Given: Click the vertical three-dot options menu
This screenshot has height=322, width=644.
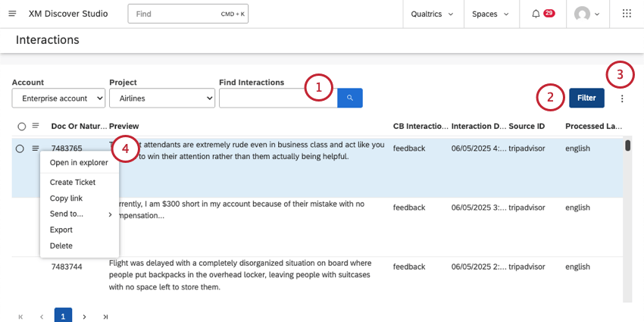Looking at the screenshot, I should pyautogui.click(x=622, y=98).
